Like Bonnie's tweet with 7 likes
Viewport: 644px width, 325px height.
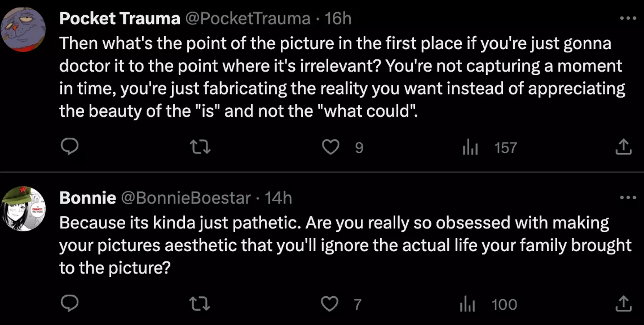tap(330, 304)
